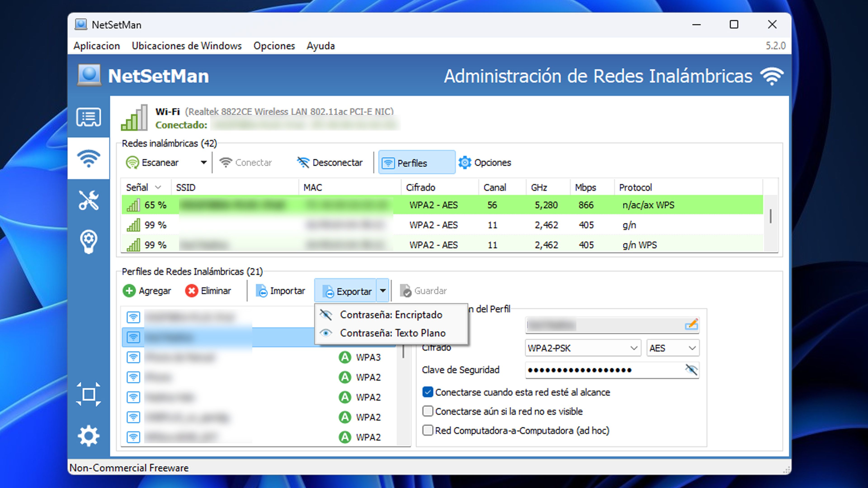Click the Wi-Fi signal strength bars icon
Viewport: 868px width, 488px height.
coord(134,117)
